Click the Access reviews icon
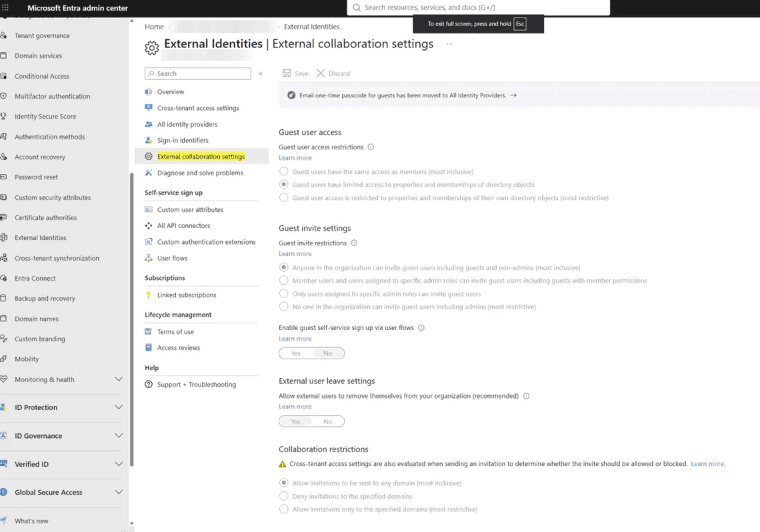 149,347
